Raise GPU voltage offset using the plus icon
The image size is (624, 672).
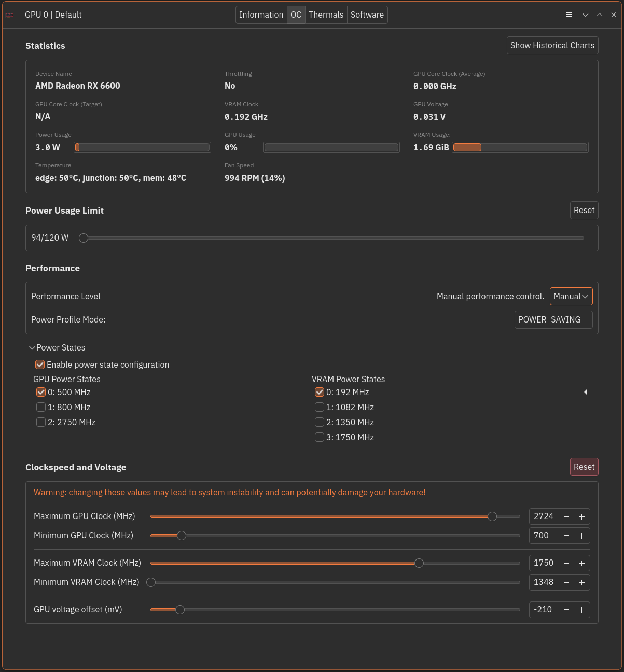581,610
